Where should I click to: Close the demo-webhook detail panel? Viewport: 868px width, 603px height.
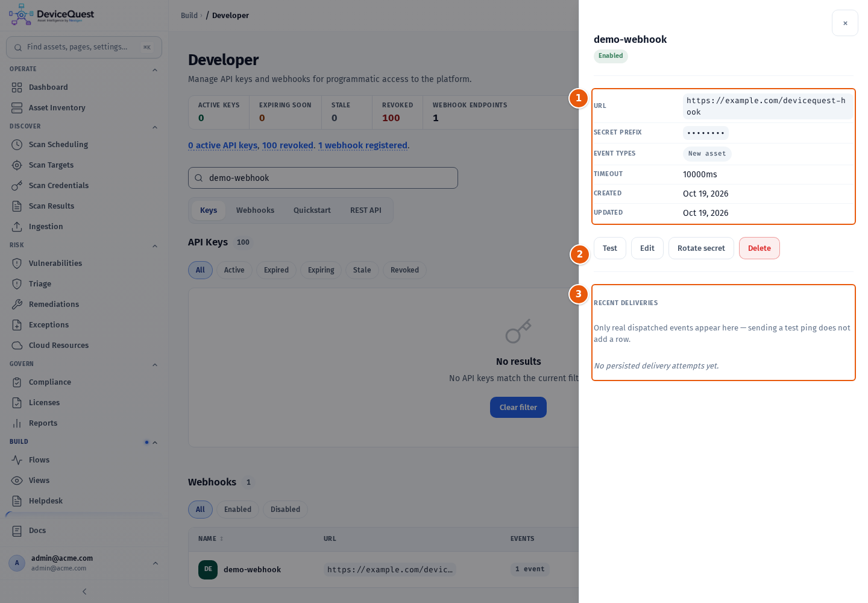point(845,23)
